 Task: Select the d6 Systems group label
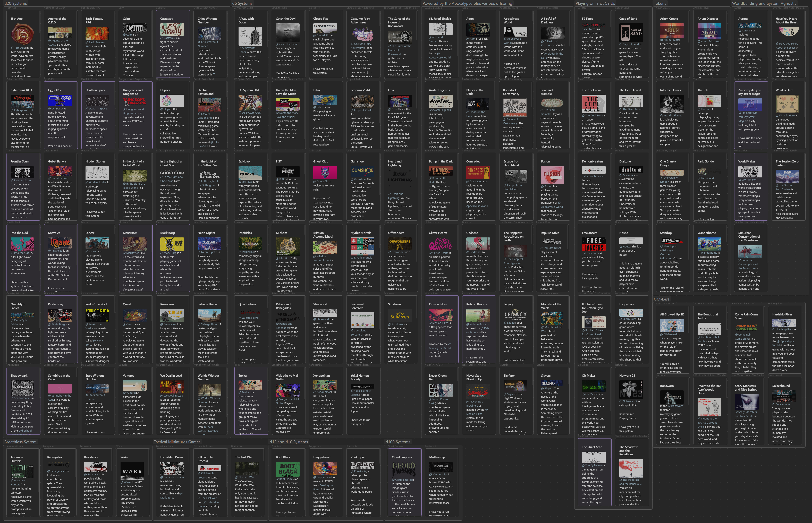click(242, 3)
